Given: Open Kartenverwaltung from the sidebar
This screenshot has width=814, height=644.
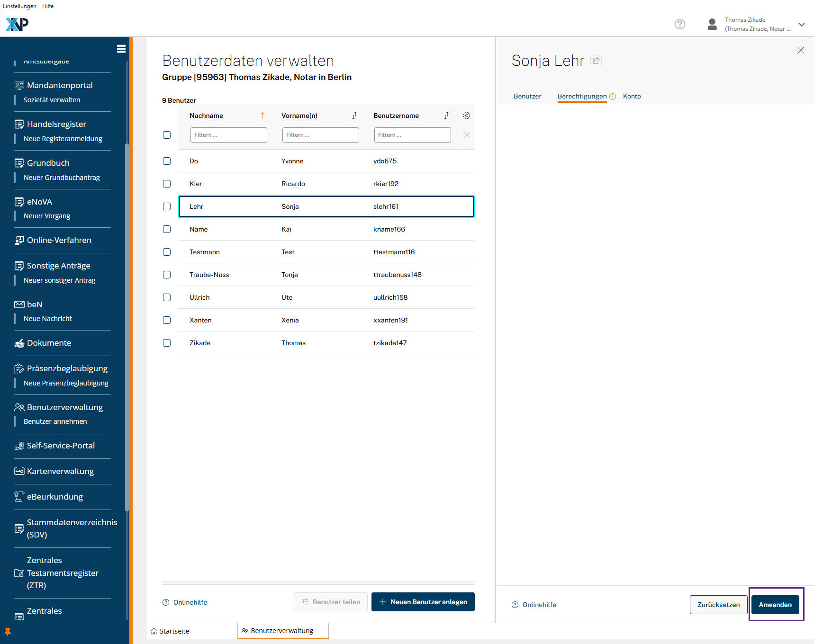Looking at the screenshot, I should (x=60, y=471).
